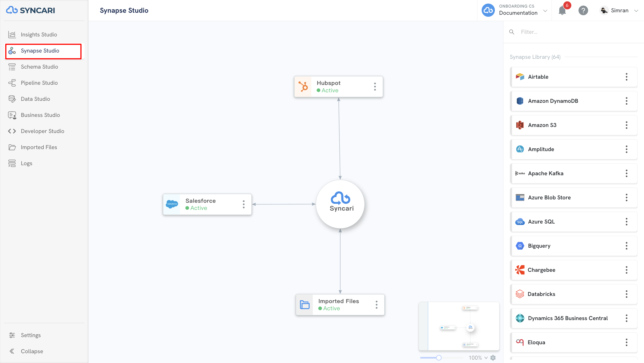Image resolution: width=644 pixels, height=363 pixels.
Task: Go to Insights Studio
Action: click(x=44, y=34)
